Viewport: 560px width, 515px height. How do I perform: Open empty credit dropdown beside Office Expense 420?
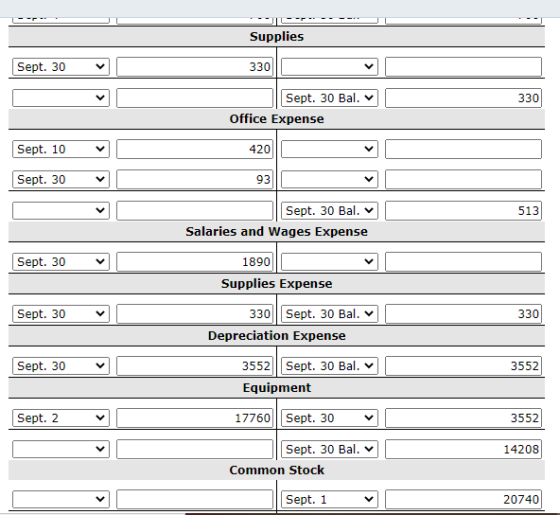[329, 149]
